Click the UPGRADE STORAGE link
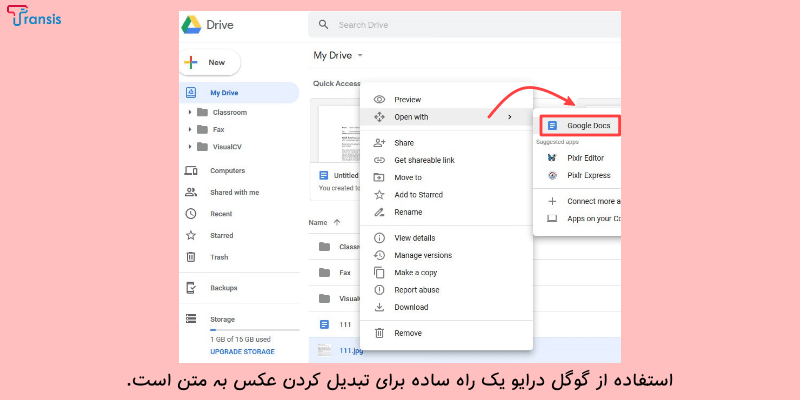The height and width of the screenshot is (400, 800). pos(242,352)
